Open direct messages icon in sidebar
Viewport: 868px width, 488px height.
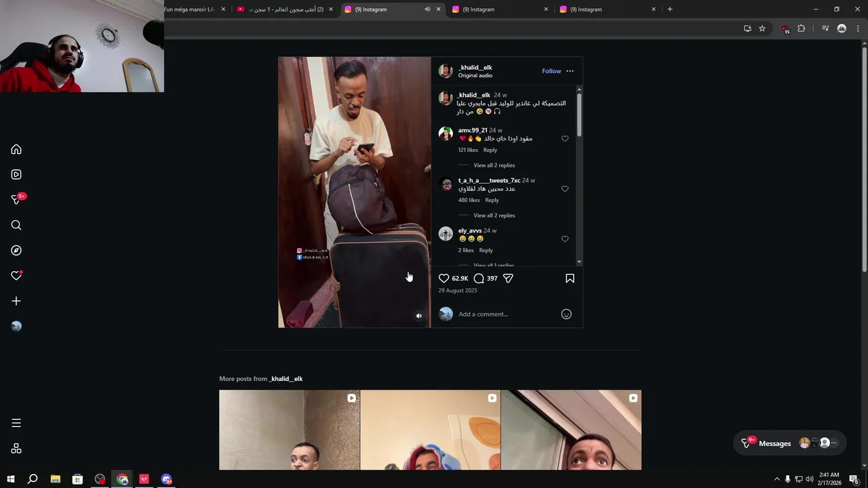[x=16, y=199]
